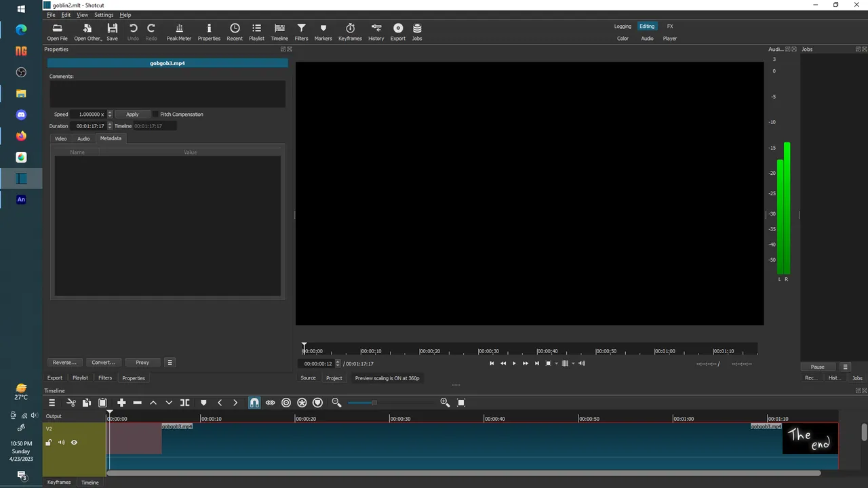
Task: Open the Filters panel from toolbar
Action: pos(301,32)
